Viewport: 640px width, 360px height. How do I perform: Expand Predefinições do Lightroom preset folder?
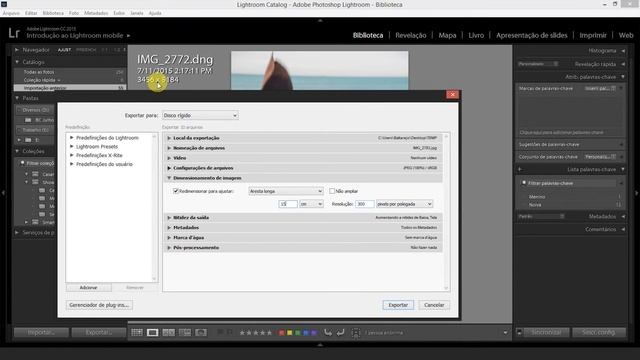click(x=72, y=138)
